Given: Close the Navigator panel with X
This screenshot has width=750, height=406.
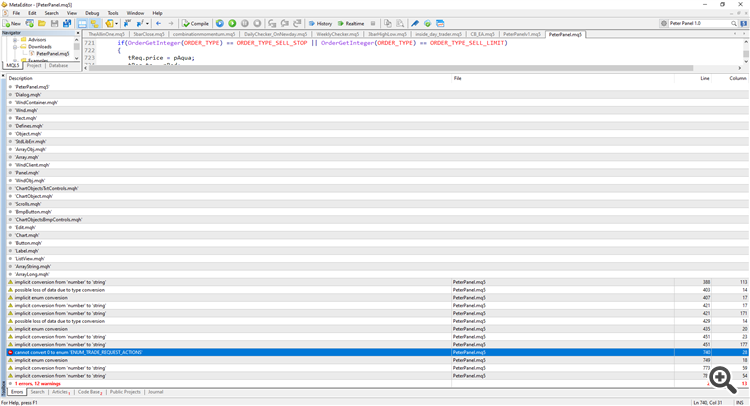Looking at the screenshot, I should tap(78, 33).
